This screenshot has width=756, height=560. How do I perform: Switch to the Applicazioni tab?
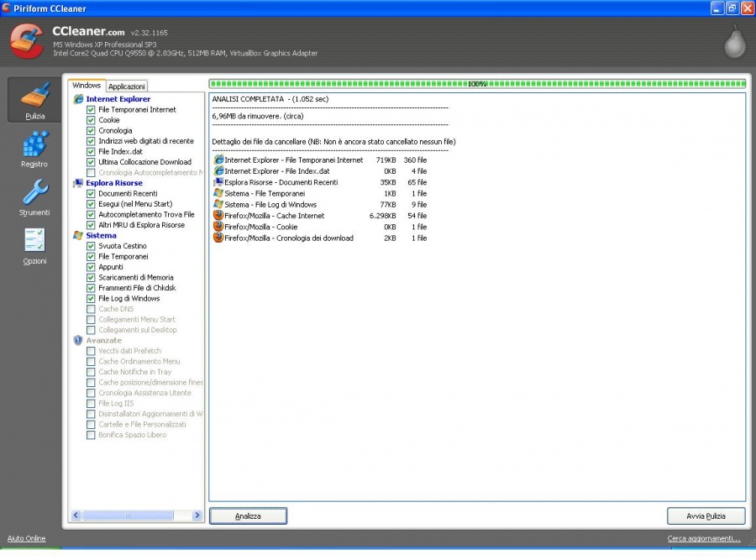[x=126, y=86]
